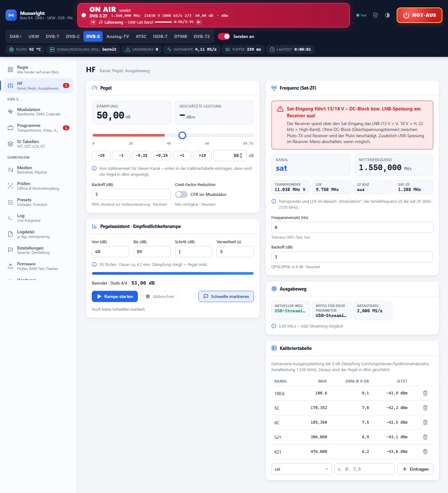This screenshot has width=448, height=493.
Task: Start the ramp with Rampe starten
Action: pos(115,296)
